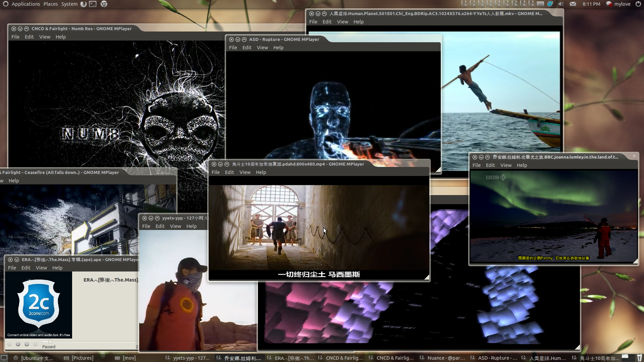The image size is (644, 362).
Task: Open the keyboard input method indicator
Action: coord(540,4)
